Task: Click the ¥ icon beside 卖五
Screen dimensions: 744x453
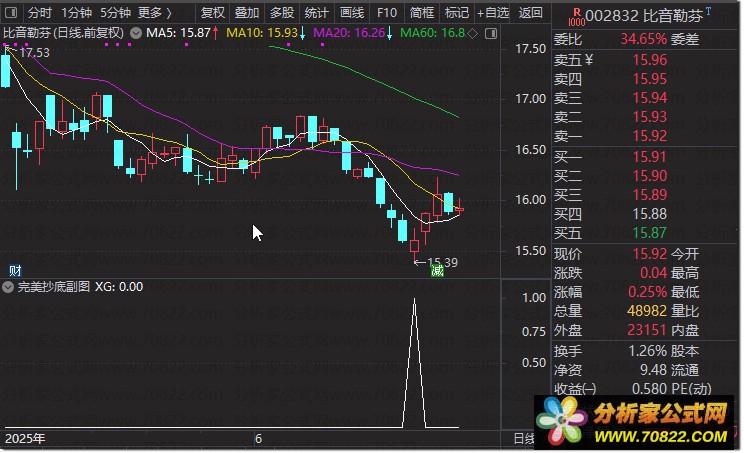Action: coord(589,60)
